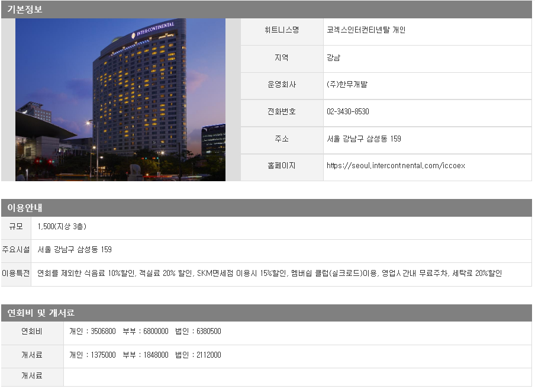Click the 기본정보 section header

pyautogui.click(x=266, y=9)
